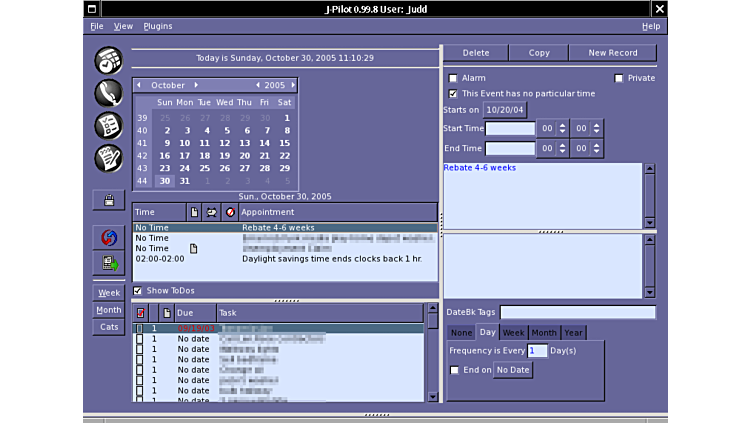The height and width of the screenshot is (423, 752).
Task: Click the New Record button
Action: [613, 53]
